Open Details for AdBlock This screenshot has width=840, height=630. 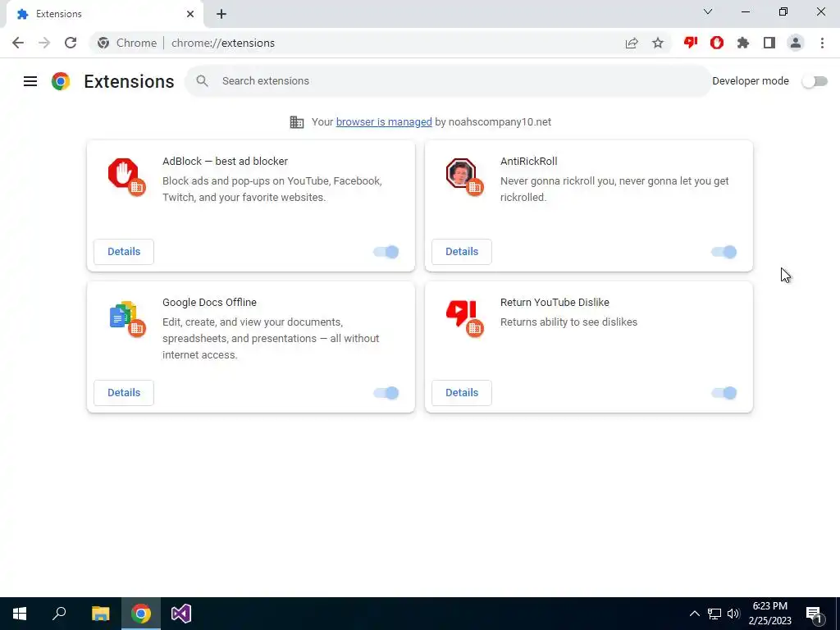point(124,252)
